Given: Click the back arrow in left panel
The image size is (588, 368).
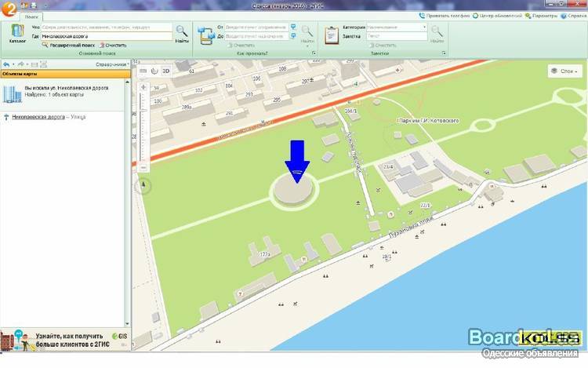Looking at the screenshot, I should pyautogui.click(x=6, y=64).
